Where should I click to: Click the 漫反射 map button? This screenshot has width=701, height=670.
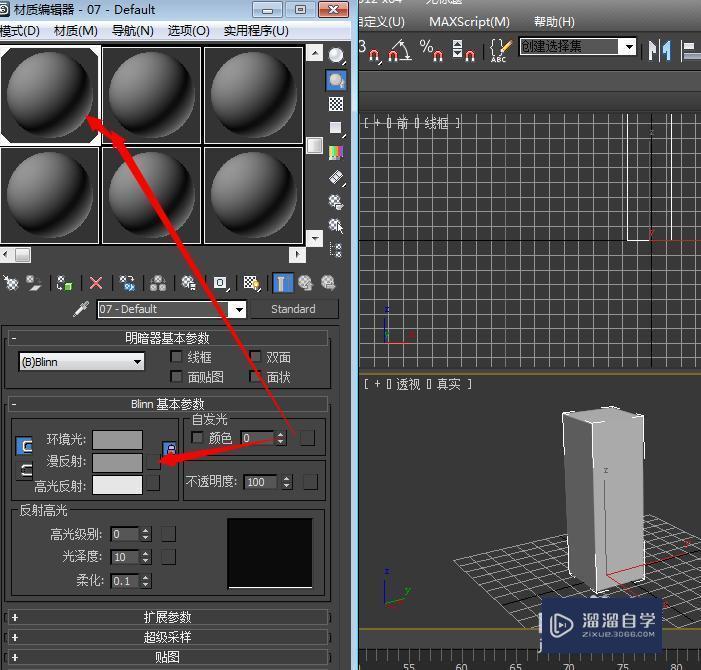tap(153, 462)
